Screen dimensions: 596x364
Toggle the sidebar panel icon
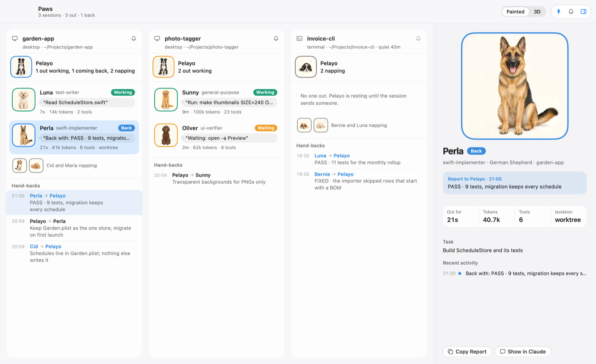pyautogui.click(x=584, y=12)
